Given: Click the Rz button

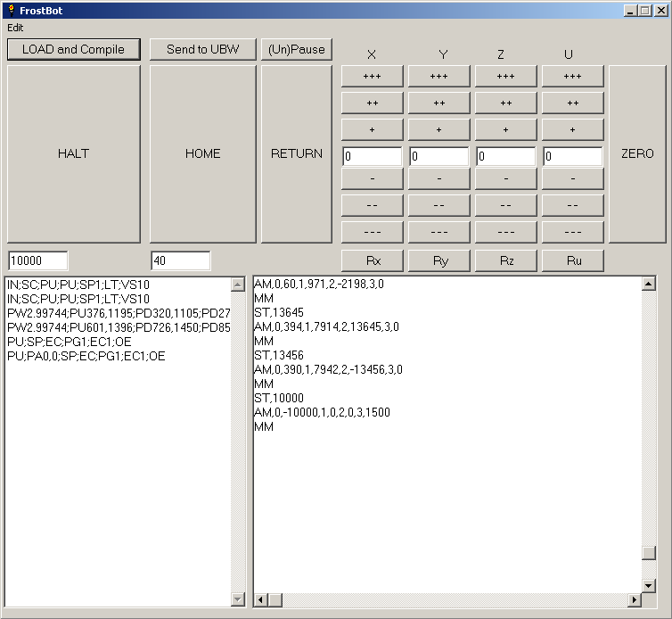Looking at the screenshot, I should coord(505,260).
